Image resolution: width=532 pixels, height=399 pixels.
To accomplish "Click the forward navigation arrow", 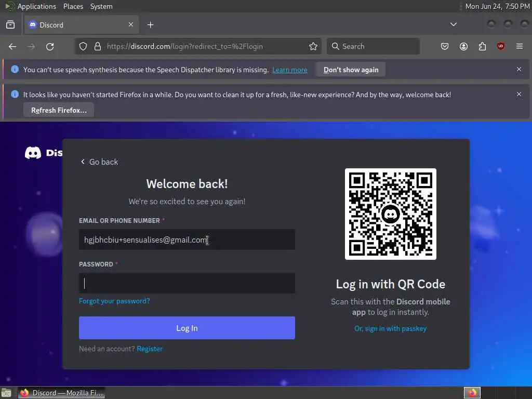I will [31, 46].
